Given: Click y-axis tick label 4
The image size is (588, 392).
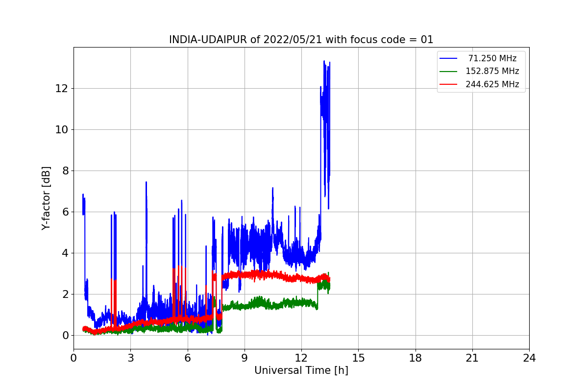Looking at the screenshot, I should point(65,253).
